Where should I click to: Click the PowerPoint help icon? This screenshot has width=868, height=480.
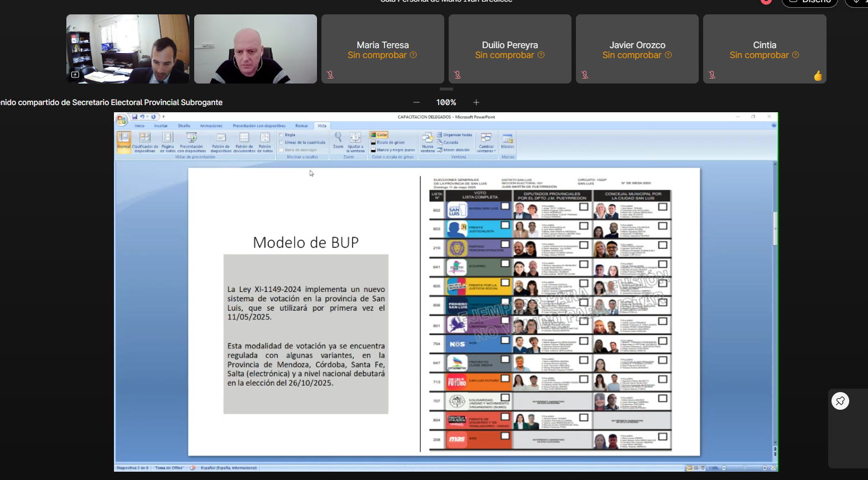coord(773,126)
